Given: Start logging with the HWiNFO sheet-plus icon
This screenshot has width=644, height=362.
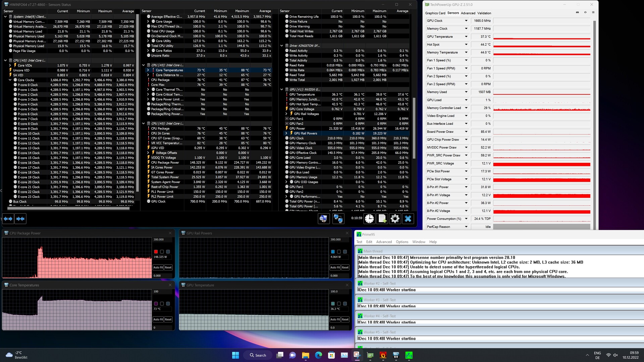Looking at the screenshot, I should click(x=382, y=219).
